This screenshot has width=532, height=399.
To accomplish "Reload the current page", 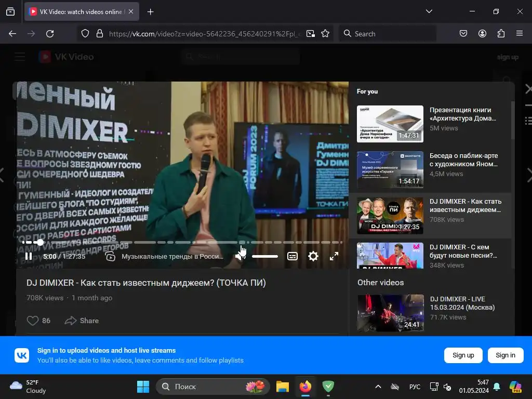I will 50,34.
